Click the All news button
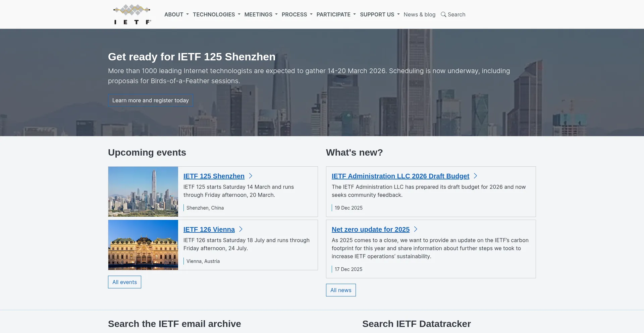 pyautogui.click(x=341, y=290)
